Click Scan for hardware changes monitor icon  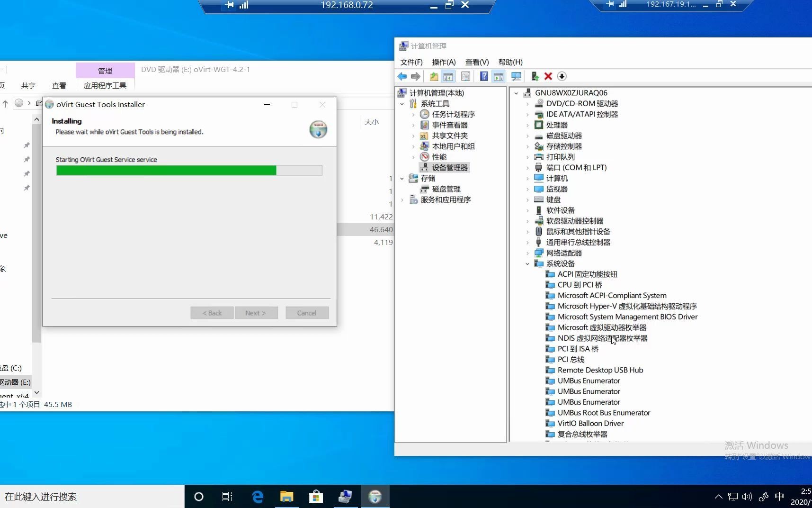[516, 76]
